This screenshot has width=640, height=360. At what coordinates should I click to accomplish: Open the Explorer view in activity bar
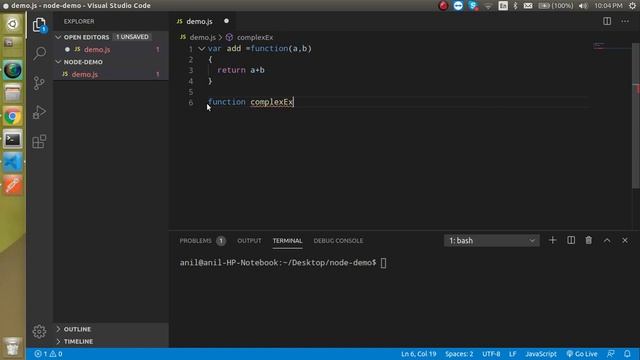(39, 25)
